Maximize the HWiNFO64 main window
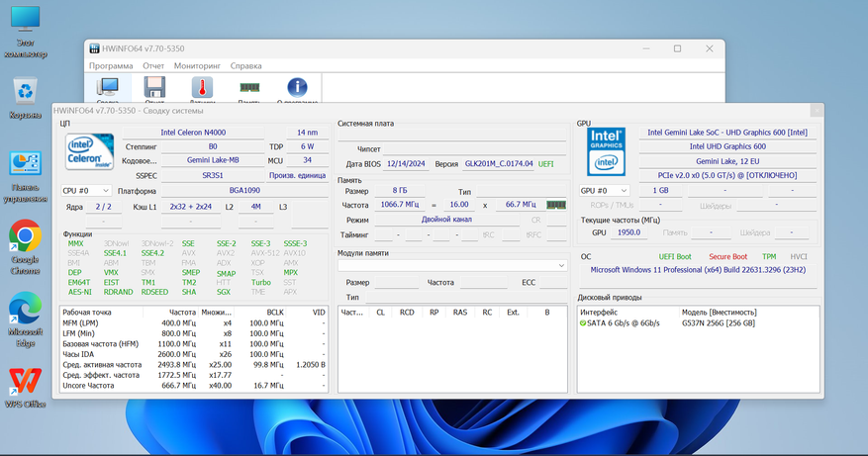Image resolution: width=868 pixels, height=456 pixels. (677, 48)
